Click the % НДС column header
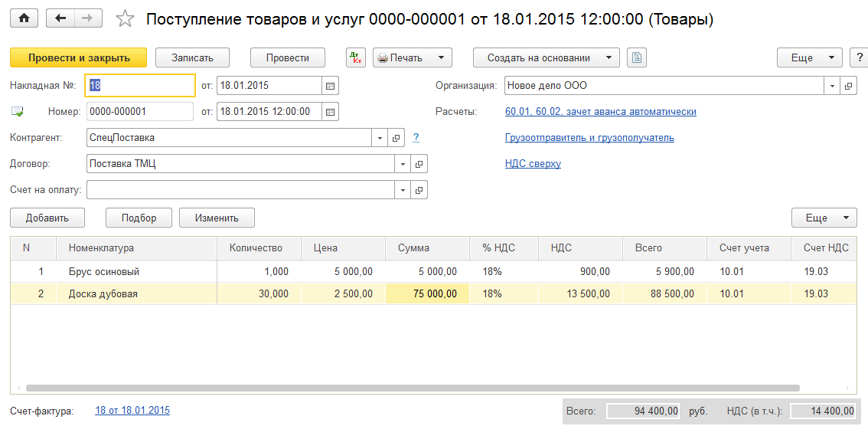The width and height of the screenshot is (868, 426). coord(504,248)
